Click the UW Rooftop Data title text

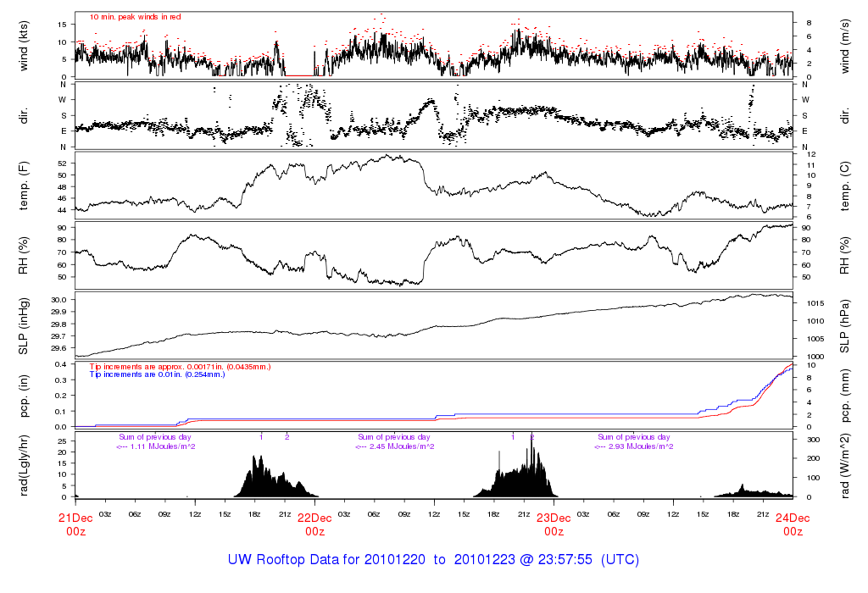coord(433,560)
